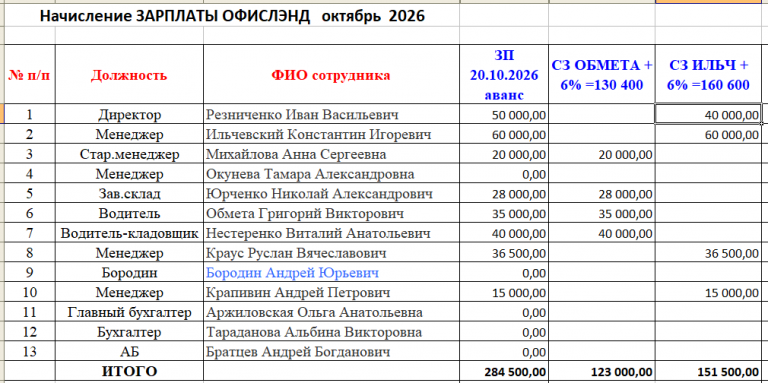Click the 15 000,00 advance for Крапивин
This screenshot has width=768, height=383.
[504, 293]
